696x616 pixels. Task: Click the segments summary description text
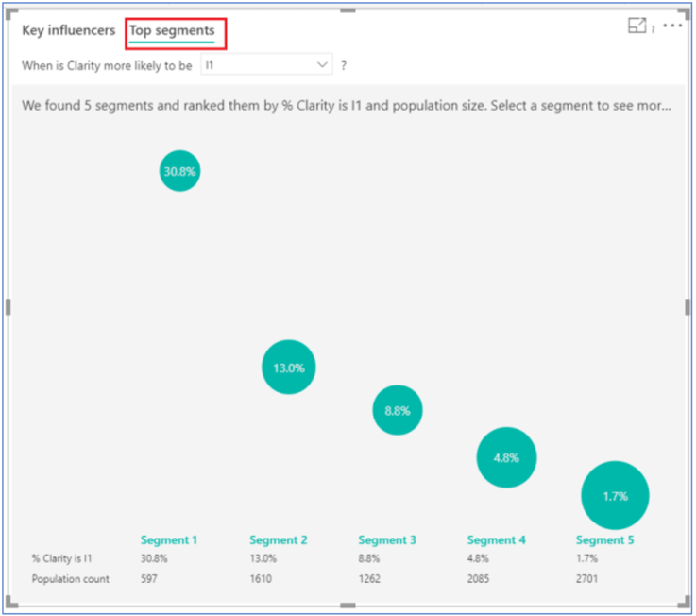tap(347, 106)
